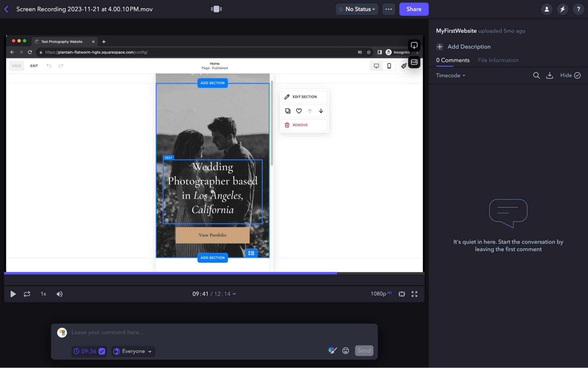Click the MyFirstWebsite uploader name
588x368 pixels.
(456, 31)
